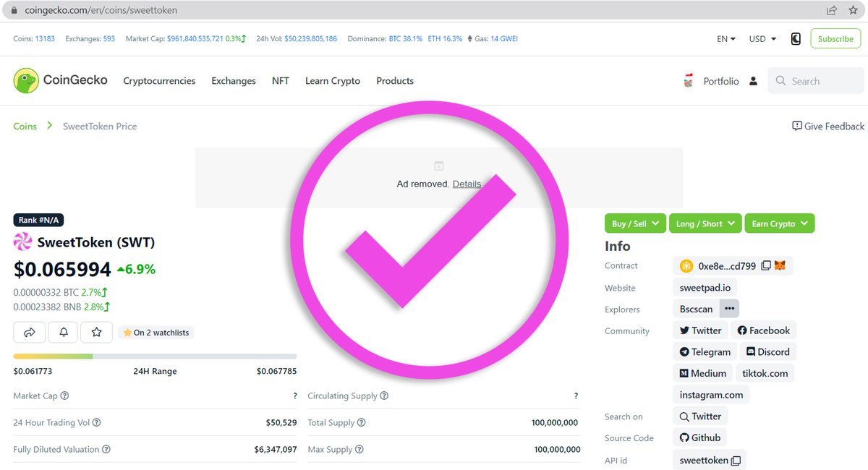This screenshot has width=868, height=470.
Task: Show more explorers via ellipsis button
Action: (x=729, y=309)
